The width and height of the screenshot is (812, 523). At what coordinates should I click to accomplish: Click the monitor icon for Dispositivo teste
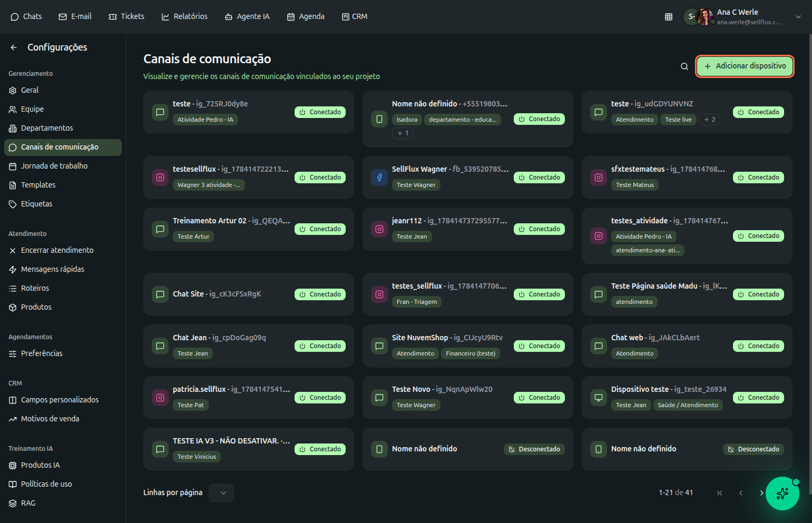point(599,398)
